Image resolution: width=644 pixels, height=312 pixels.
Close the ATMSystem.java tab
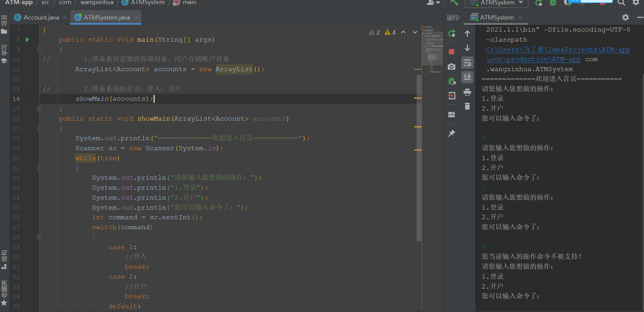(136, 17)
